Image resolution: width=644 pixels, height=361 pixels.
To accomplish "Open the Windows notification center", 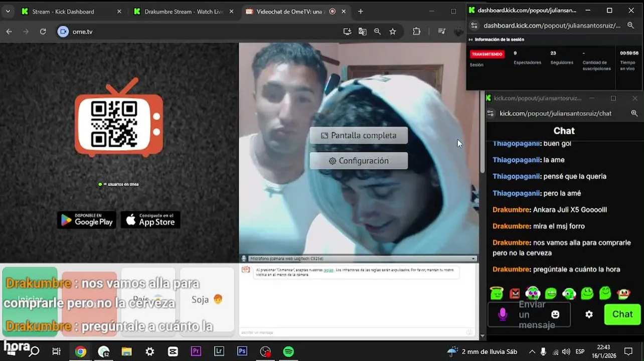I will pyautogui.click(x=628, y=351).
